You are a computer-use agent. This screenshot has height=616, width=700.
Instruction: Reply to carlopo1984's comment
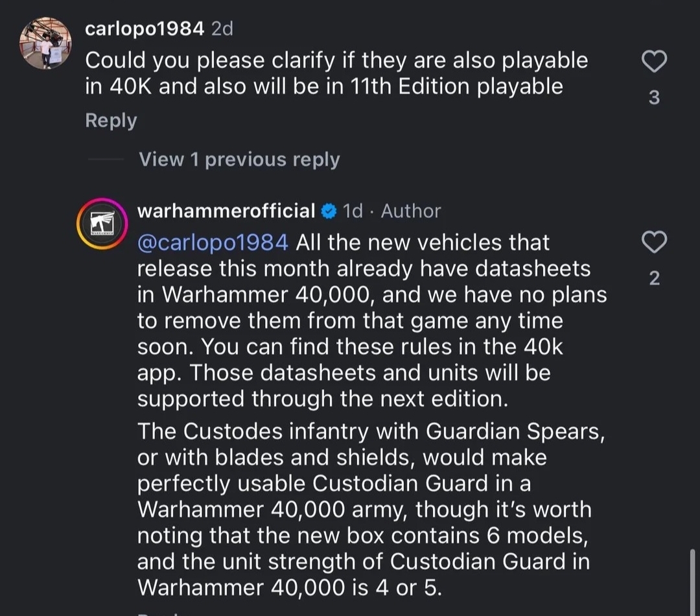coord(111,121)
